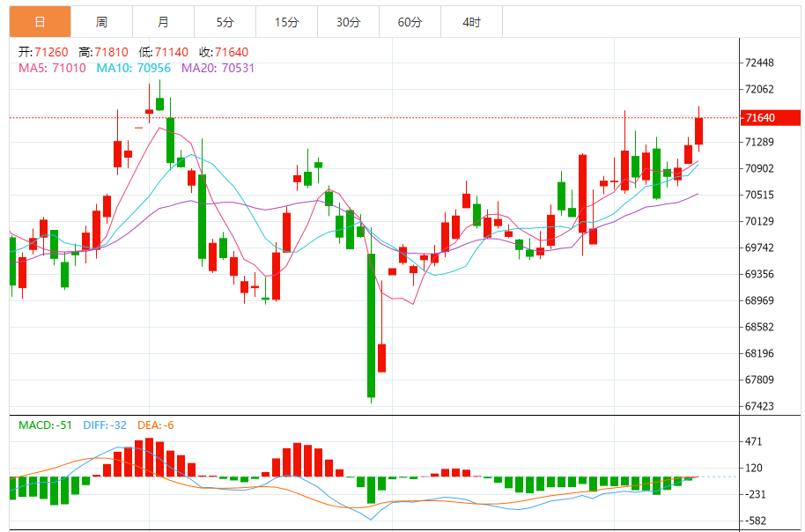Click the MACD:-51 indicator label

point(45,425)
